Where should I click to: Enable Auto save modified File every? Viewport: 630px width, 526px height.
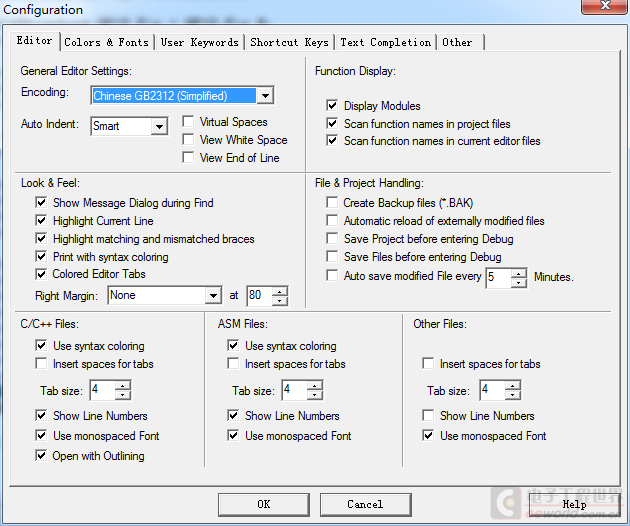(332, 276)
